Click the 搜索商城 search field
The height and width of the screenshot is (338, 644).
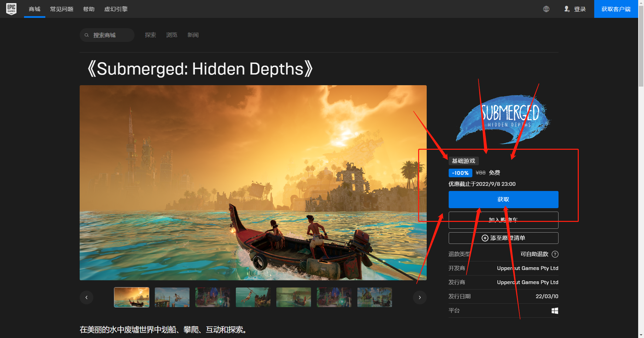107,35
